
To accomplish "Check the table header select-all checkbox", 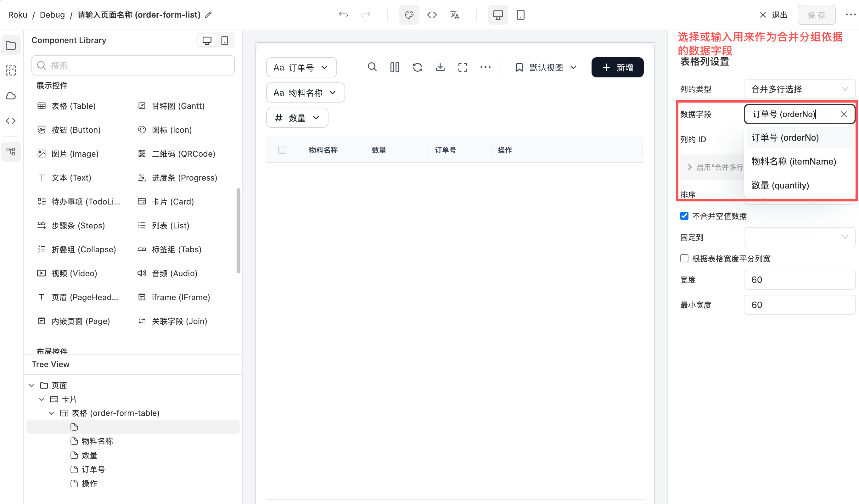I will (x=282, y=150).
